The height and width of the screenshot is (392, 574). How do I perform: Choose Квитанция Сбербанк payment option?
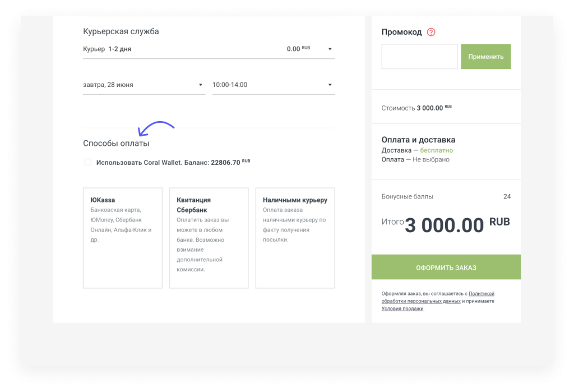[209, 238]
